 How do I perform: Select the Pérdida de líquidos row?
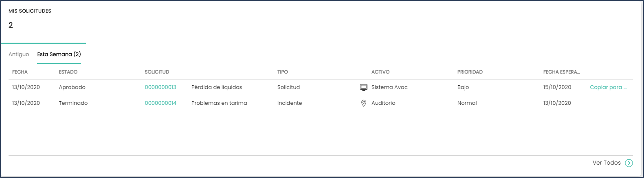tap(321, 87)
